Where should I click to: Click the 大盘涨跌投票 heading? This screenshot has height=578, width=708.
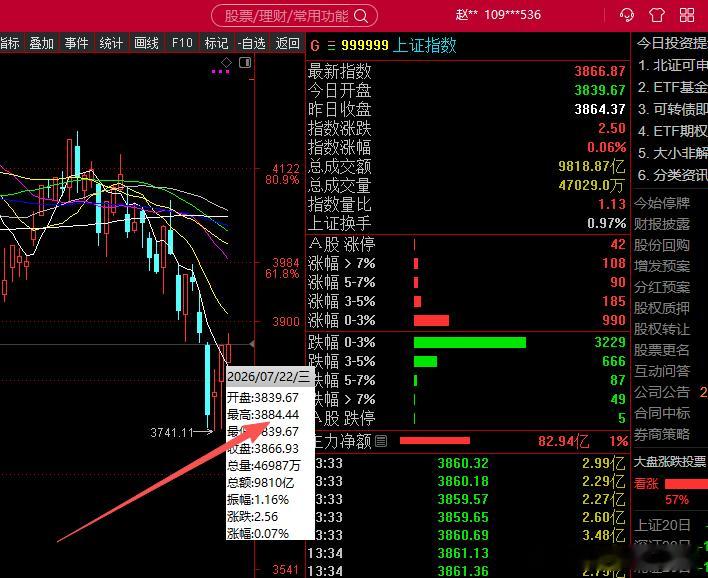[670, 461]
